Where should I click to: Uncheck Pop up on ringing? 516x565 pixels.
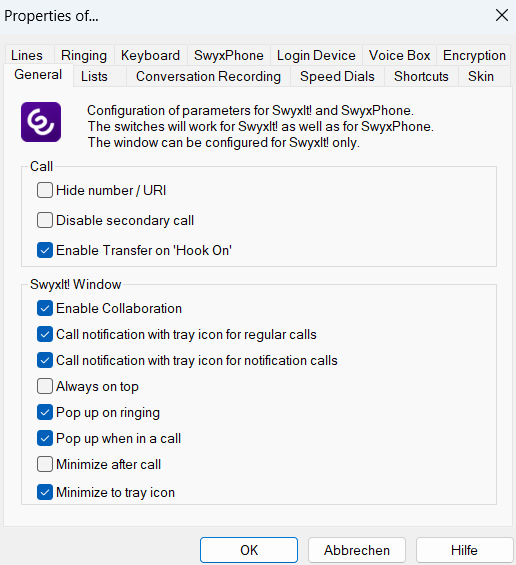[x=45, y=412]
